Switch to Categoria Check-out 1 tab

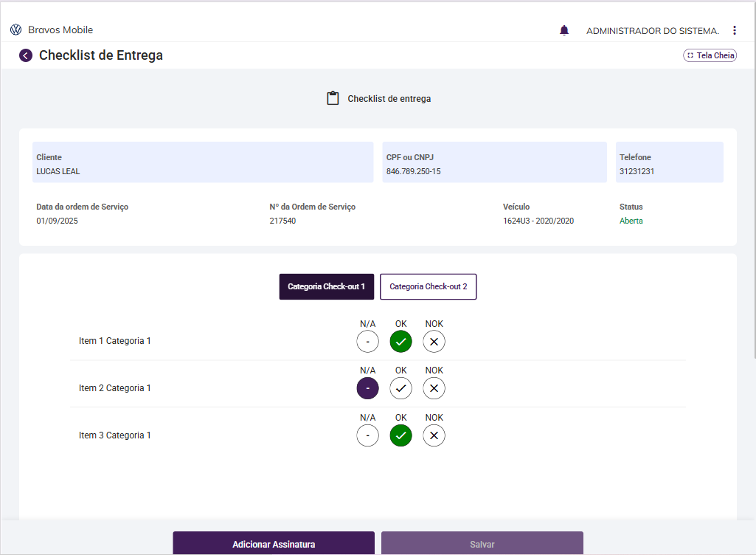(x=326, y=286)
